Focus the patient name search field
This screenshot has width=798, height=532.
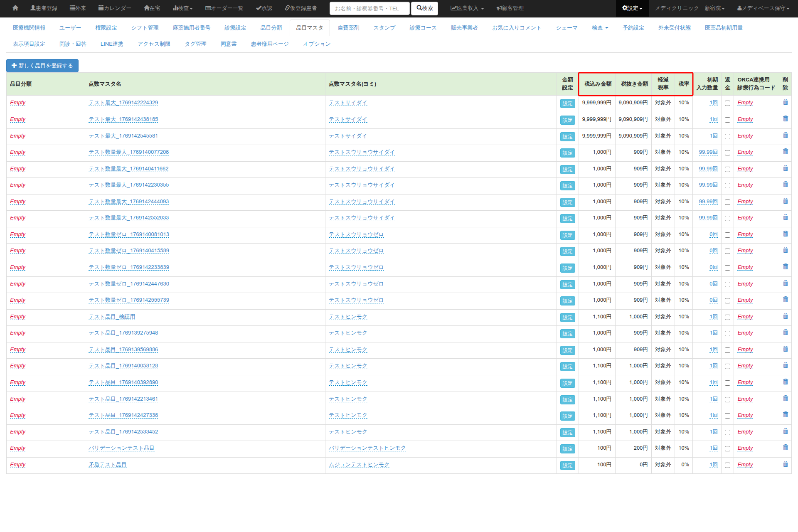pyautogui.click(x=369, y=8)
